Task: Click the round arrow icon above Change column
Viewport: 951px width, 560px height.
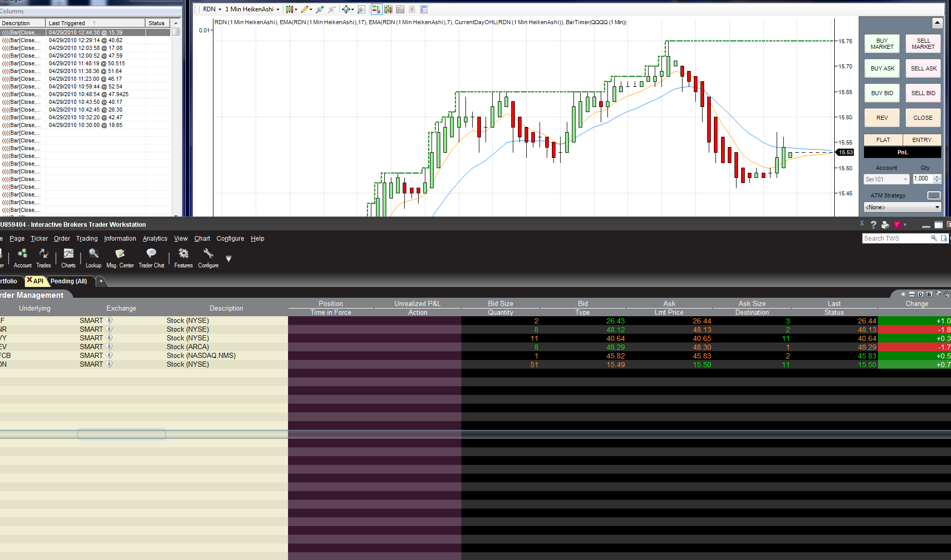Action: 903,294
